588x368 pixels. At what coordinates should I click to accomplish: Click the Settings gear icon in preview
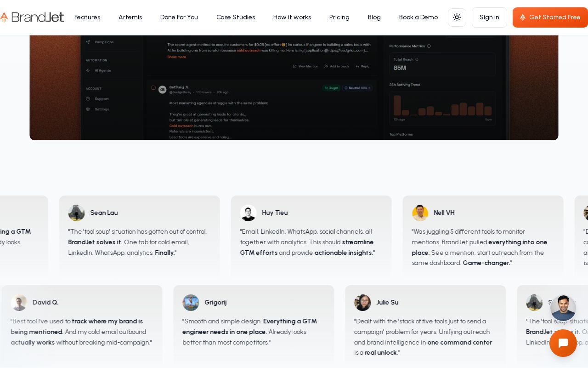(88, 109)
